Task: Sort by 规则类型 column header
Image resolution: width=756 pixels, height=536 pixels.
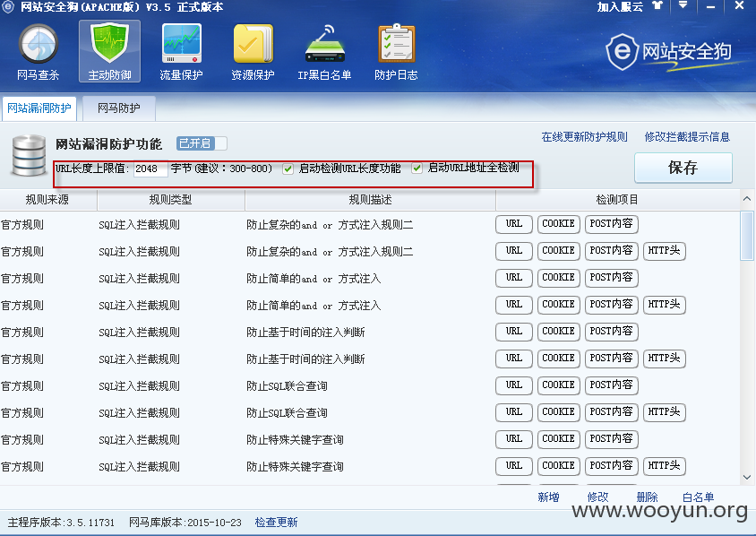Action: pos(171,200)
